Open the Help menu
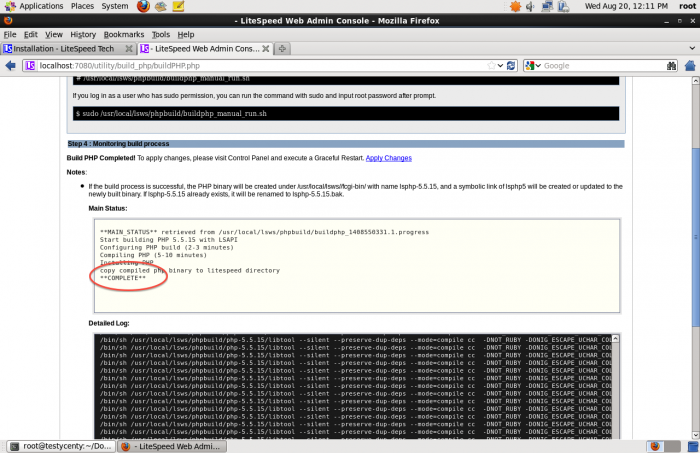Screen dimensions: 700x453 click(186, 34)
